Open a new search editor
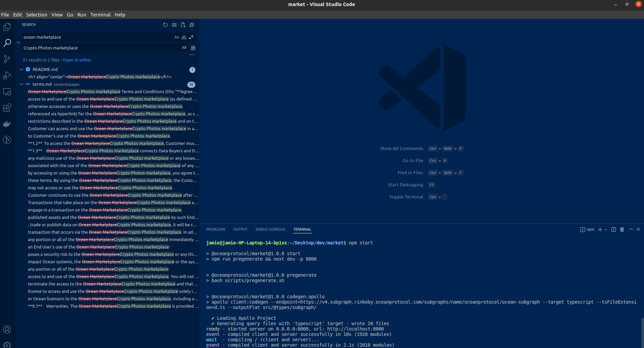The width and height of the screenshot is (644, 348). click(183, 25)
